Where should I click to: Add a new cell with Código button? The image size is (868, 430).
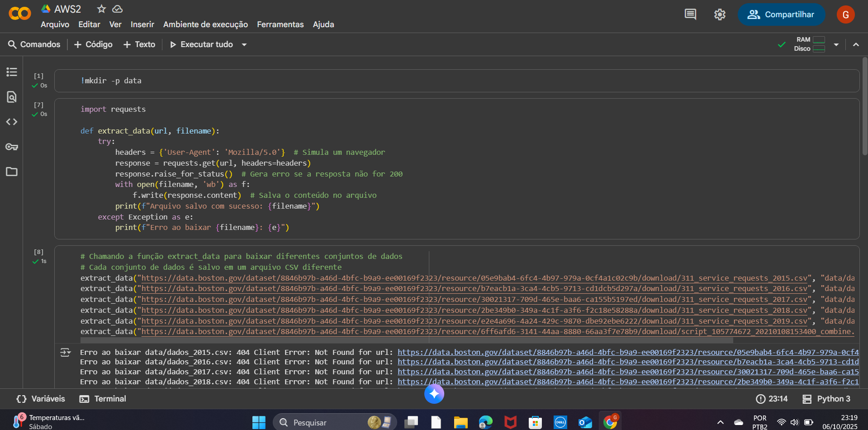93,44
